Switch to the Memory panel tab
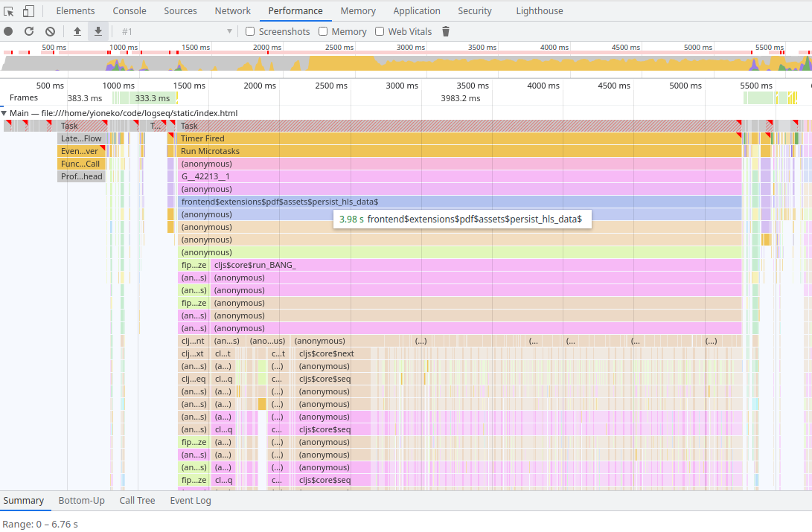 (357, 10)
